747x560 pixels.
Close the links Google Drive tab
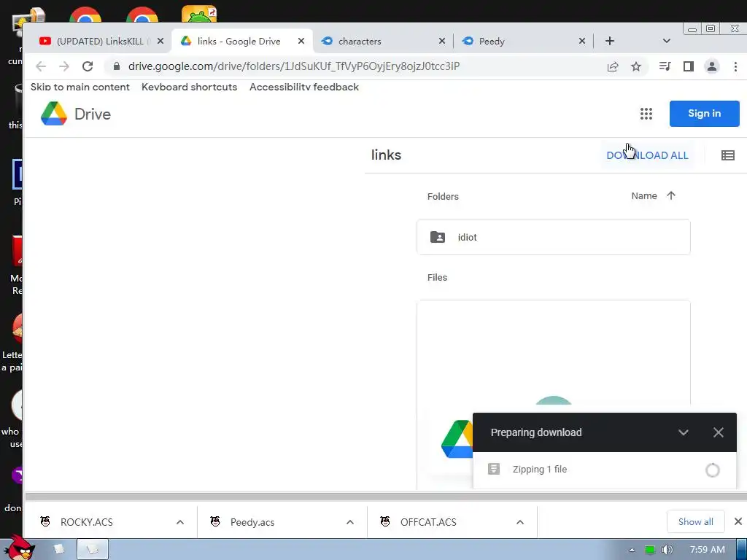point(301,41)
